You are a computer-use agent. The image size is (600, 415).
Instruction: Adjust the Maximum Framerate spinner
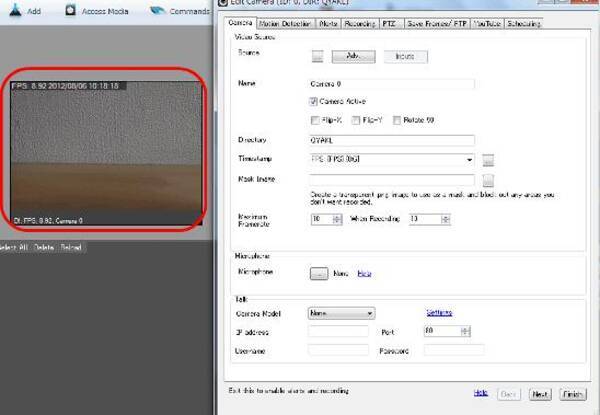337,218
